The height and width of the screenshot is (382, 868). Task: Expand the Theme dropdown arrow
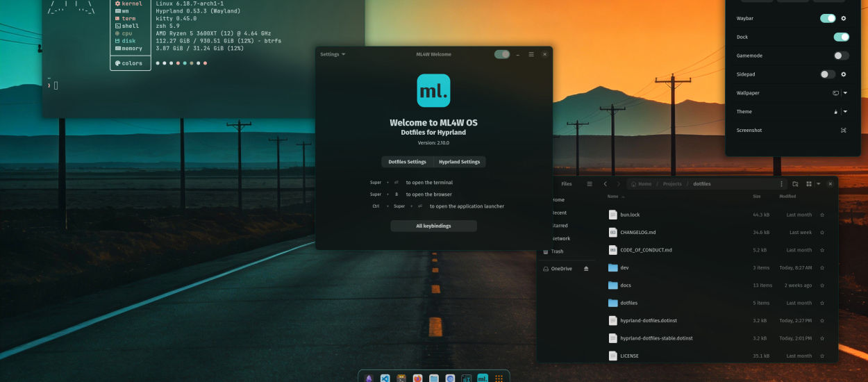845,112
